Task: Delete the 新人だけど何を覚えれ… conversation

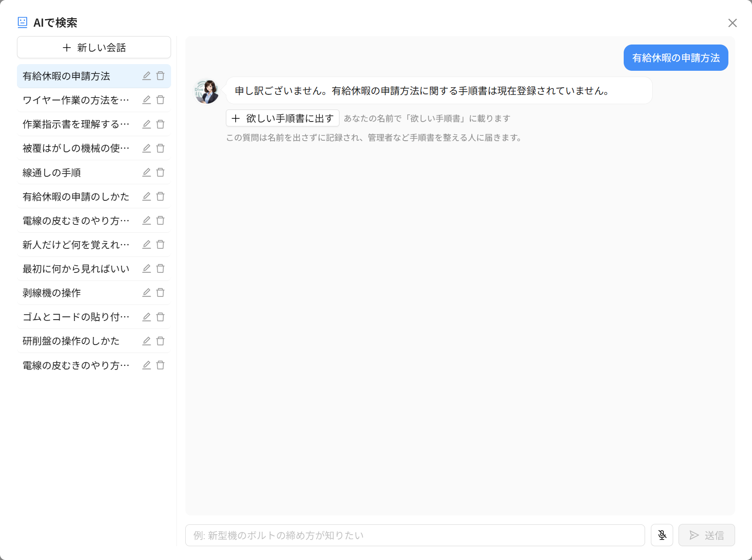Action: tap(160, 244)
